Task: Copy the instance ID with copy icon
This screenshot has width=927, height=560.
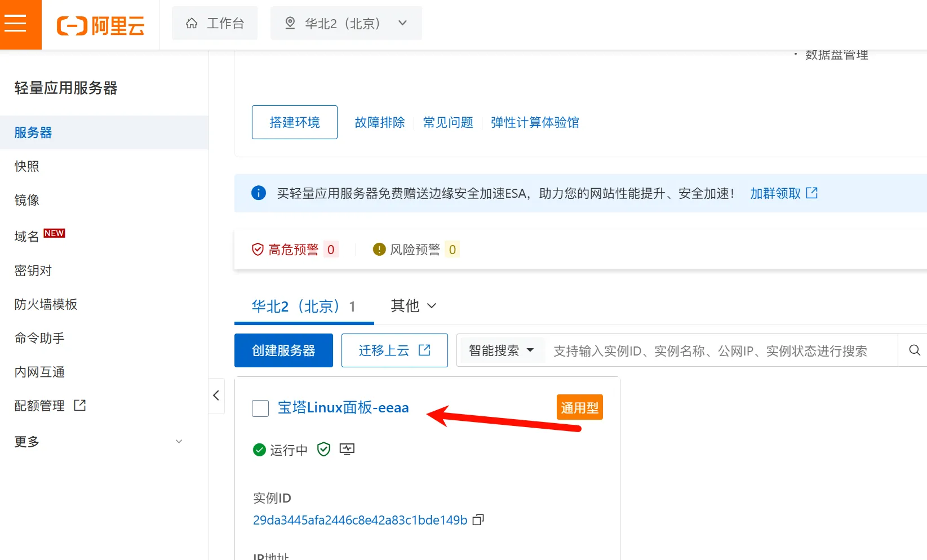Action: pyautogui.click(x=478, y=520)
